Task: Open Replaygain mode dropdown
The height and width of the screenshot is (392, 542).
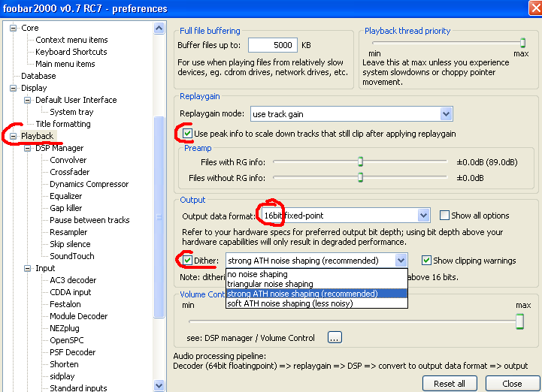Action: [x=446, y=114]
